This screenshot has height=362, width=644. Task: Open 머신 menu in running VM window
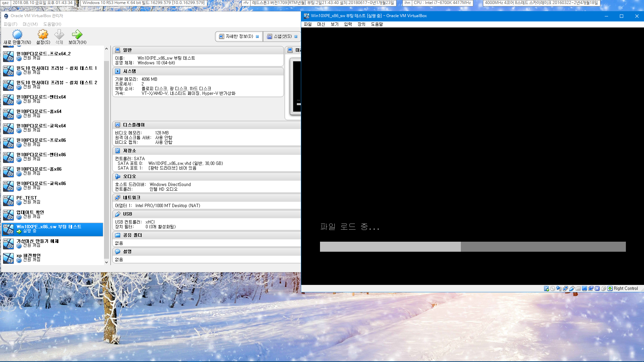(321, 24)
